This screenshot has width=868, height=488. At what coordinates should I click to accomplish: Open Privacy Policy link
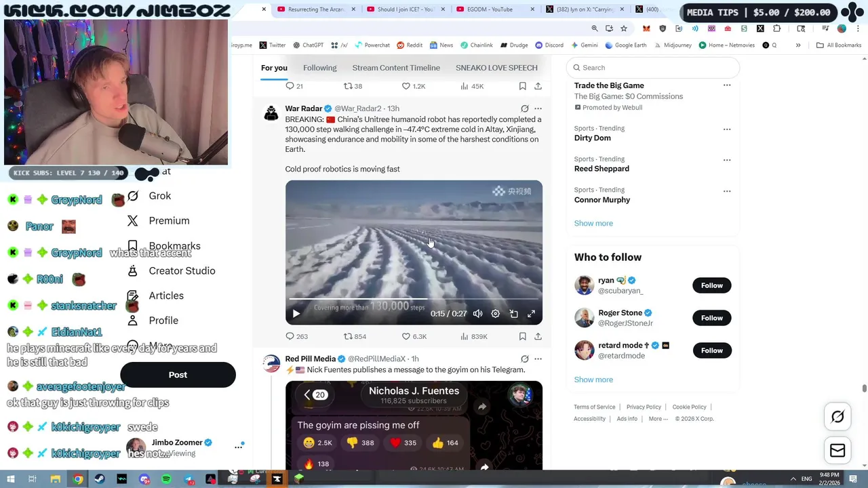[x=644, y=407]
